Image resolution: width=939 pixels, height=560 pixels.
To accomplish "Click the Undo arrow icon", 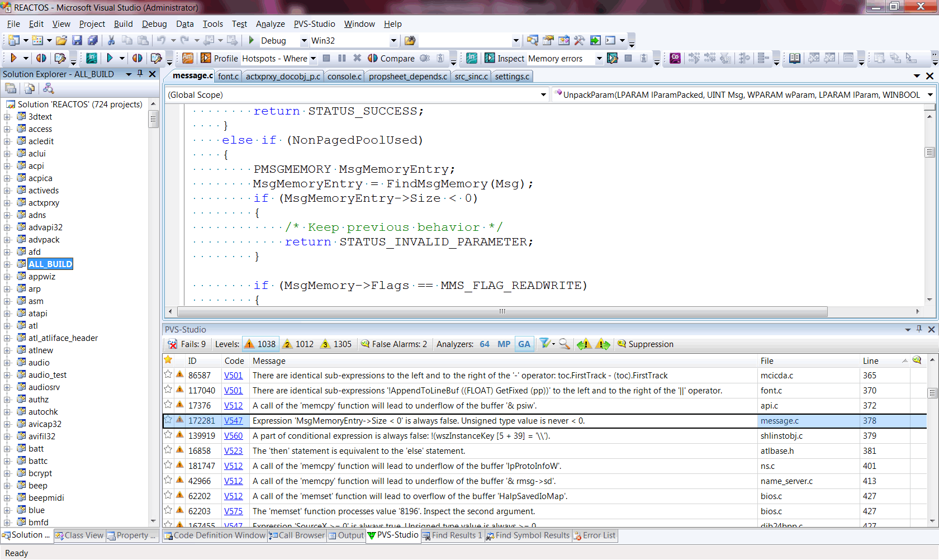I will click(x=162, y=40).
